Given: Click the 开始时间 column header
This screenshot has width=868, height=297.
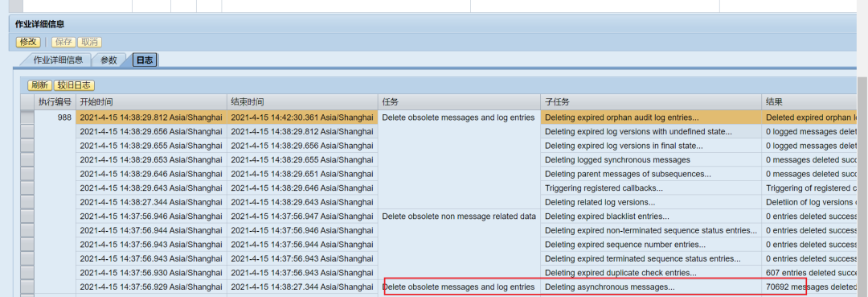Looking at the screenshot, I should point(151,102).
